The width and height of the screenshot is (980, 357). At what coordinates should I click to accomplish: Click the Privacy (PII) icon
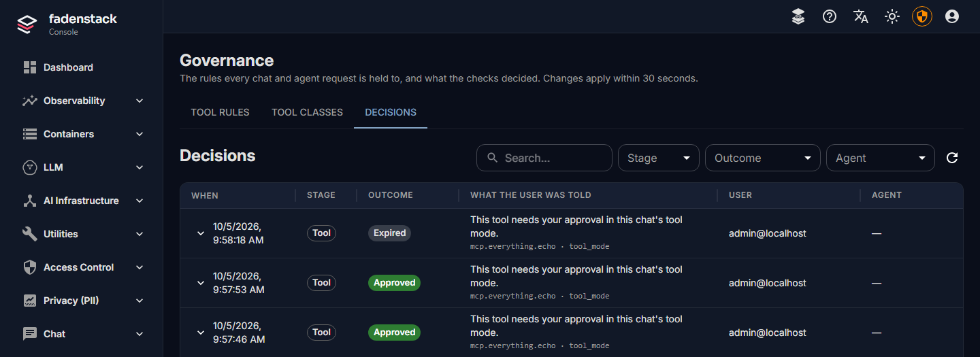29,301
